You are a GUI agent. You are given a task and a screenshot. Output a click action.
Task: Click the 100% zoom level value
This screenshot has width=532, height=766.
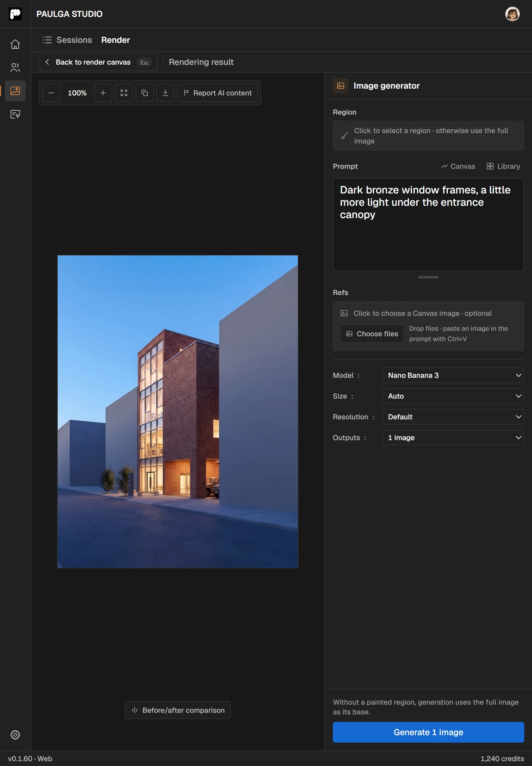coord(77,93)
